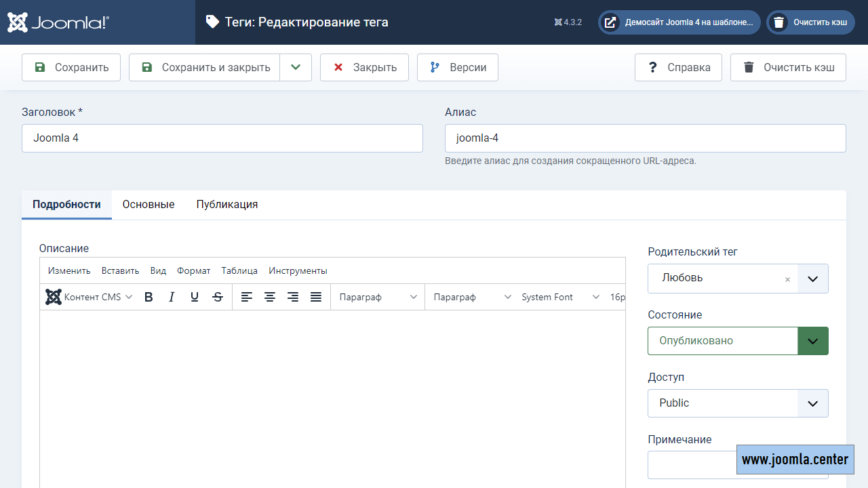Screen dimensions: 868x488
Task: Click the Алиас field with joomla-4
Action: 646,138
